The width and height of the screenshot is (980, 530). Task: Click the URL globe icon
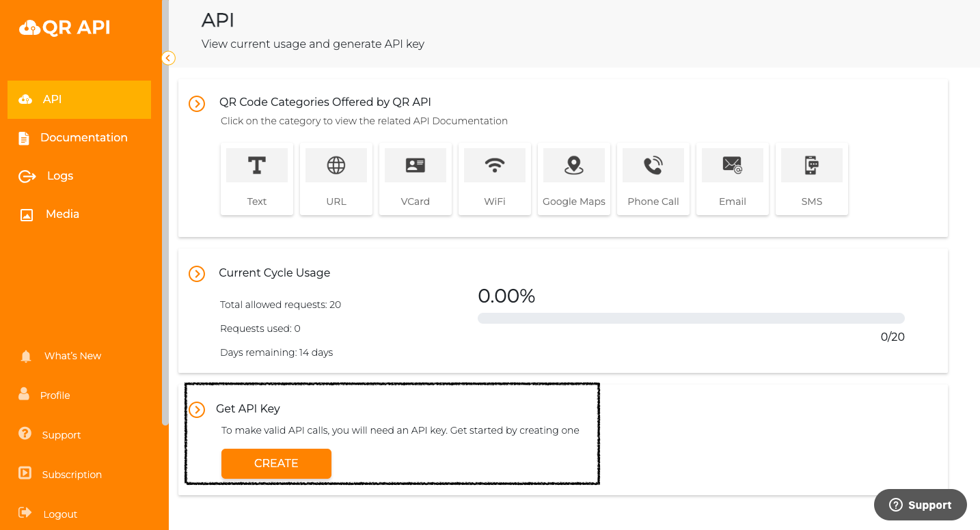(x=336, y=165)
